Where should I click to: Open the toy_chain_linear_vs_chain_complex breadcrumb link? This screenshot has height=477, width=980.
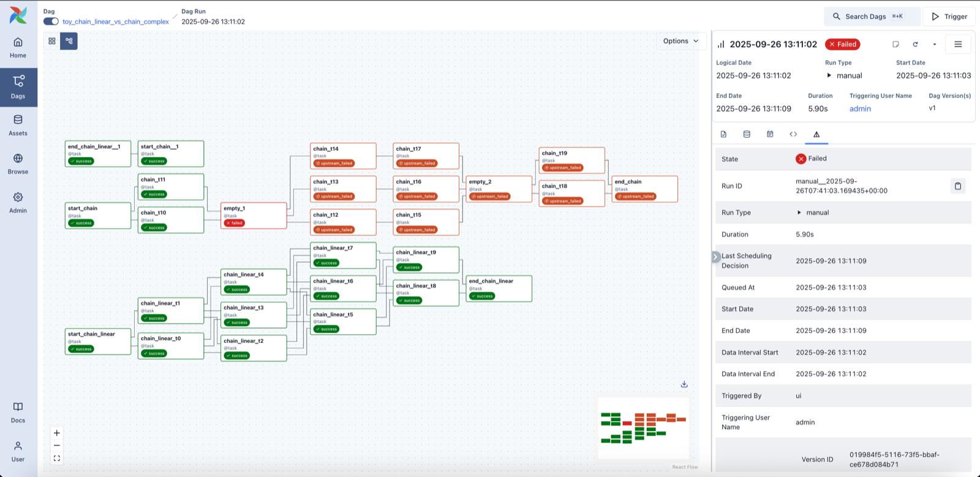[x=116, y=21]
